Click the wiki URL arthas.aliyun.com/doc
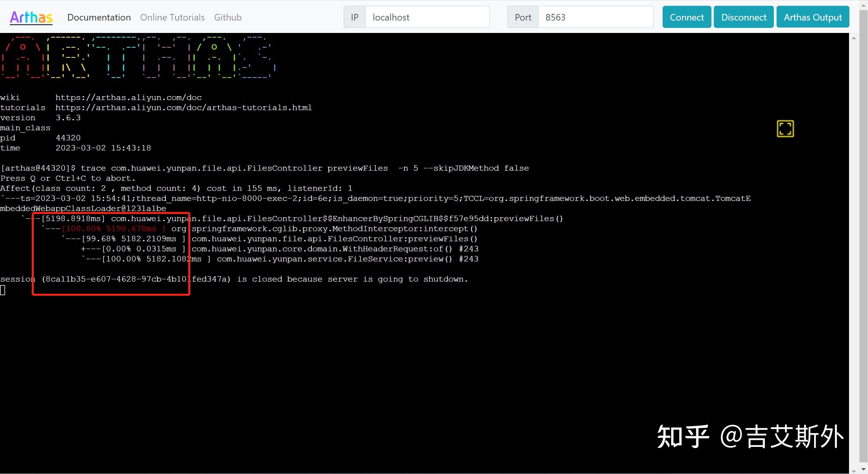The width and height of the screenshot is (868, 474). pyautogui.click(x=128, y=98)
